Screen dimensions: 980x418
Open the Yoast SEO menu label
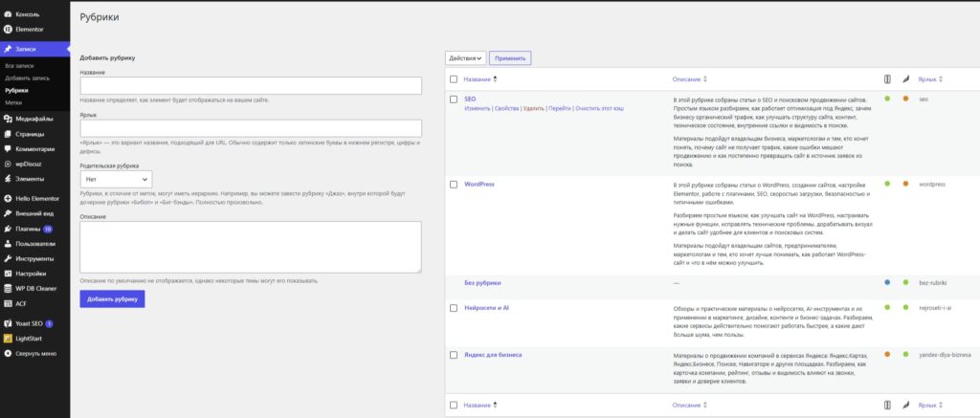tap(29, 323)
